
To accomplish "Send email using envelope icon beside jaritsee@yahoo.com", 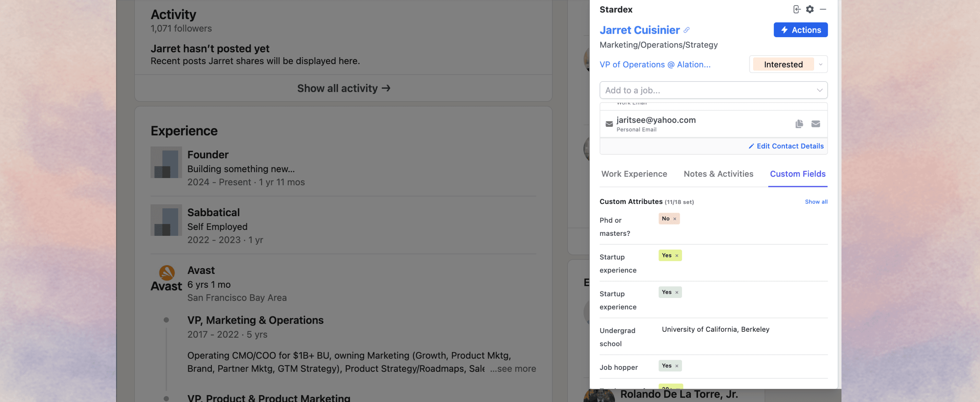I will tap(815, 124).
